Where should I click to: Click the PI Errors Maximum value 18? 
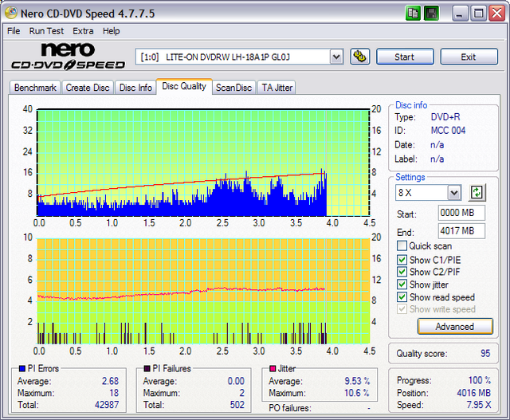click(x=114, y=393)
